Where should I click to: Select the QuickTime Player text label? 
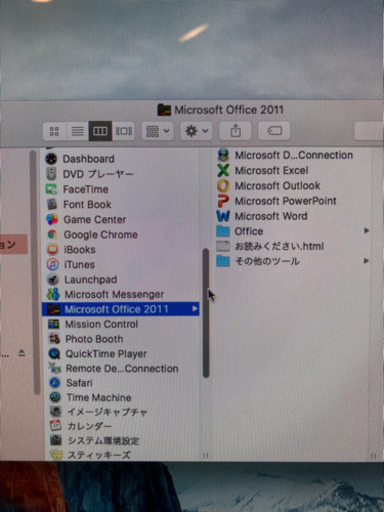tap(106, 354)
